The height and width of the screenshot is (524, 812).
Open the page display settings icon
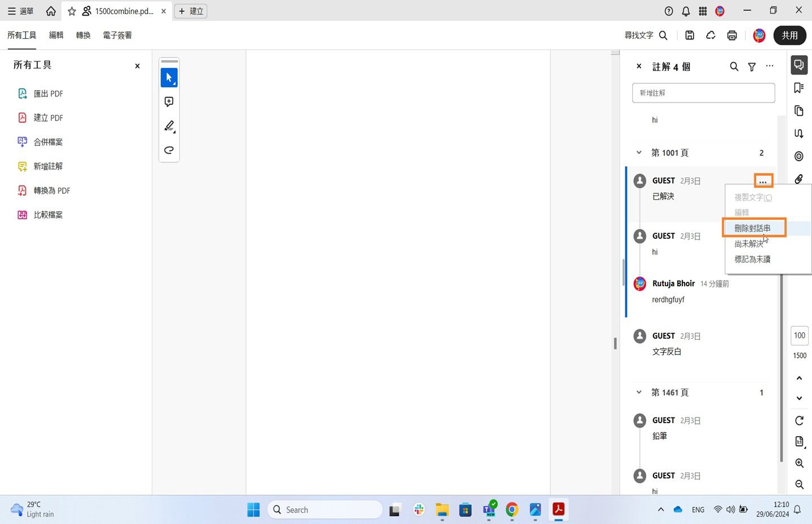pos(799,442)
